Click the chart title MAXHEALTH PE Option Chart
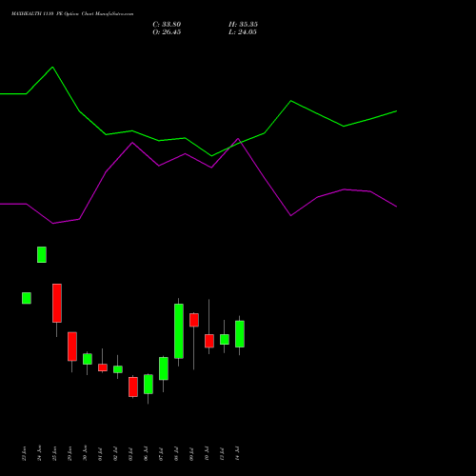The image size is (476, 476). [72, 14]
